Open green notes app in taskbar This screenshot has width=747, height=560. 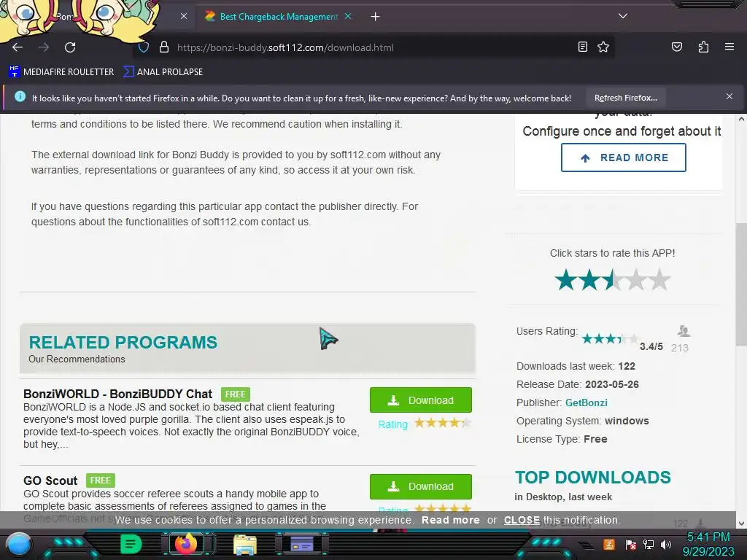(x=131, y=544)
